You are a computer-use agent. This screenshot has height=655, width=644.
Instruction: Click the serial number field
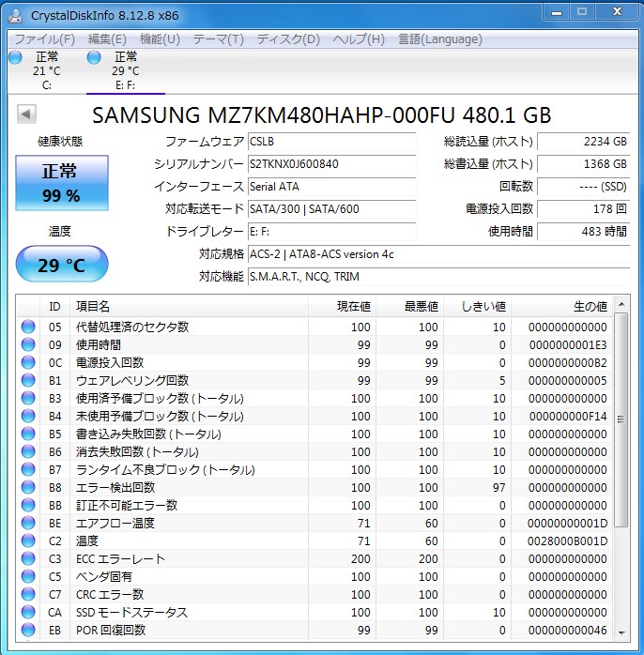click(x=330, y=163)
